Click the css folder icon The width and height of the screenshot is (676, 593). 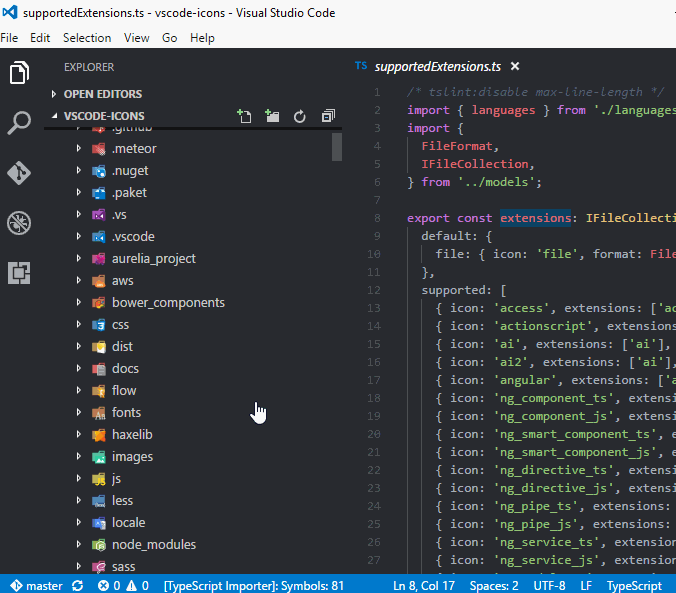click(99, 325)
